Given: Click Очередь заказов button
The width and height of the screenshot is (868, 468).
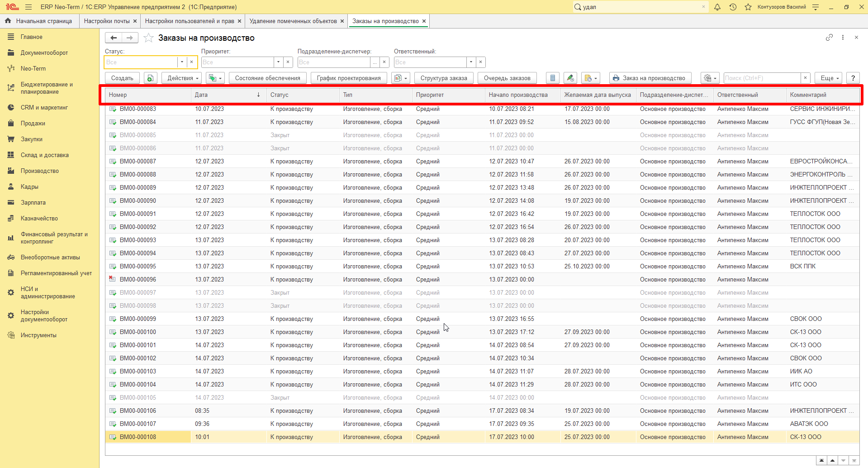Looking at the screenshot, I should (507, 78).
